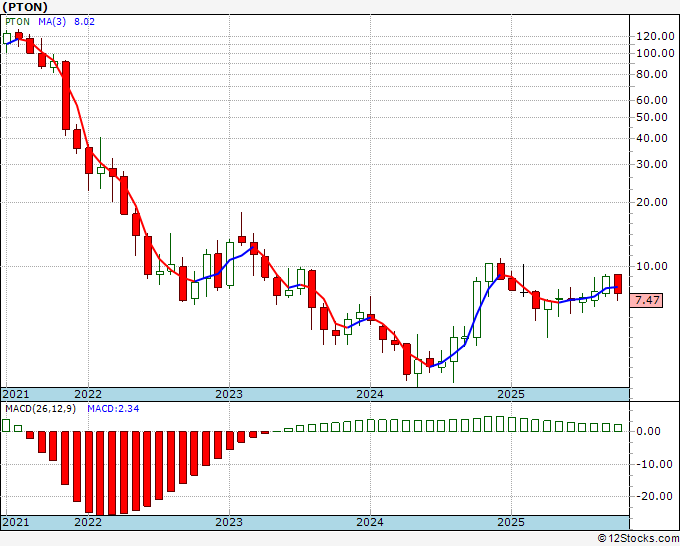This screenshot has height=546, width=680.
Task: Click the MA(3) indicator label
Action: [x=52, y=22]
